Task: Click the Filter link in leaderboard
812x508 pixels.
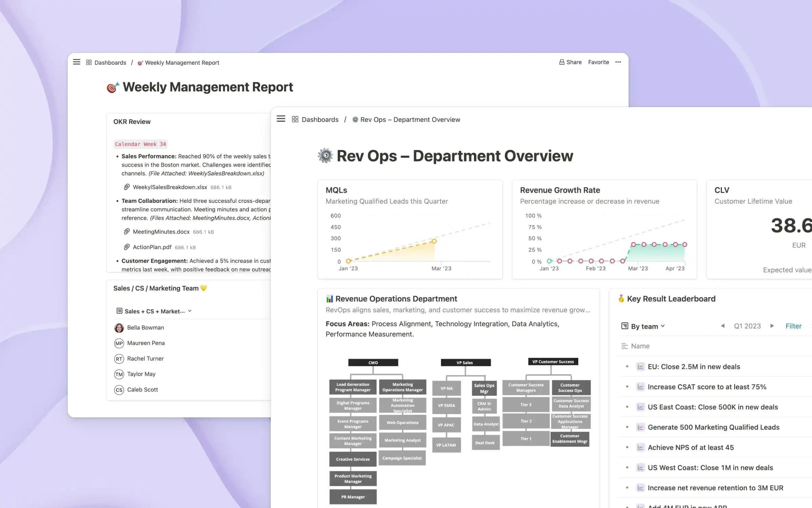Action: point(793,326)
